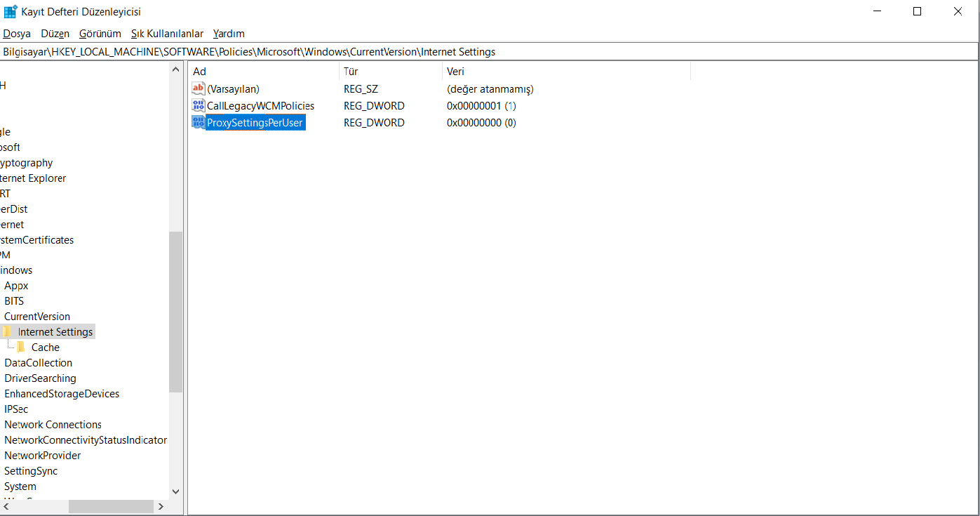Click the 0x00000001 (1) data cell
Viewport: 980px width, 516px height.
point(481,106)
